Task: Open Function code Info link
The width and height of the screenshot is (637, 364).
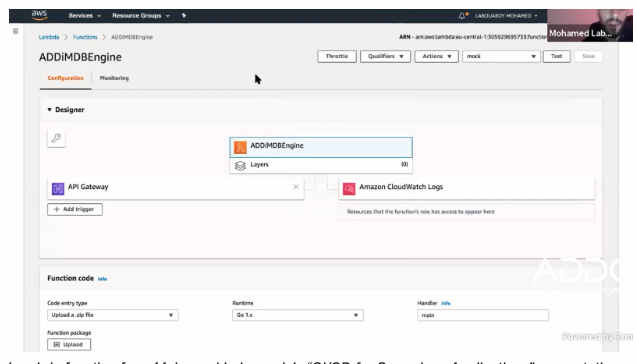Action: [x=102, y=279]
